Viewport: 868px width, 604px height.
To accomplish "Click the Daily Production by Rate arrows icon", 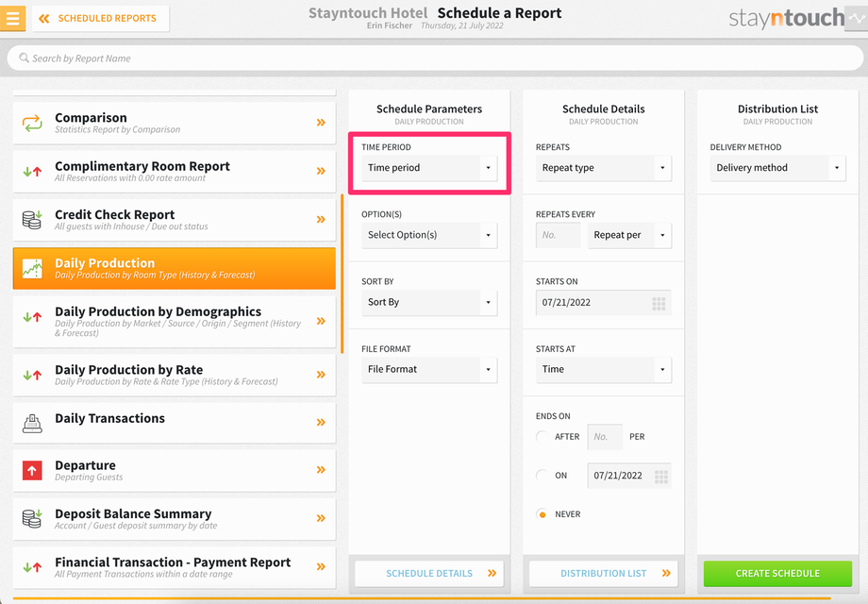I will tap(32, 376).
